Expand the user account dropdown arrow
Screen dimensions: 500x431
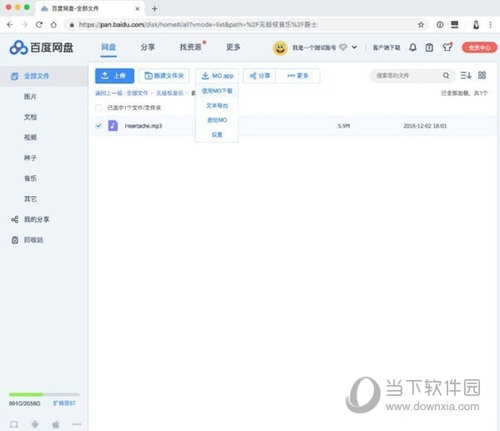[x=354, y=47]
